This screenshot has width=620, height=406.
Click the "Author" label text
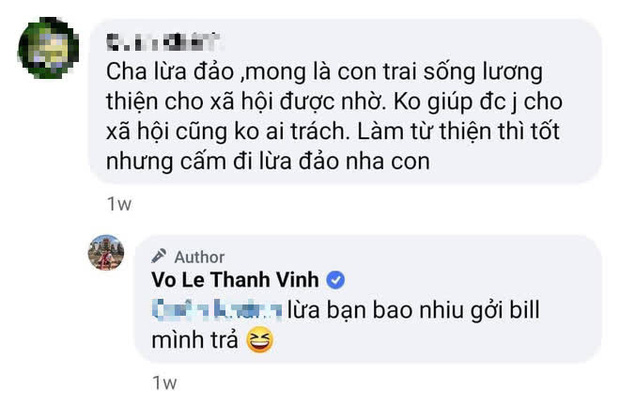(x=199, y=257)
